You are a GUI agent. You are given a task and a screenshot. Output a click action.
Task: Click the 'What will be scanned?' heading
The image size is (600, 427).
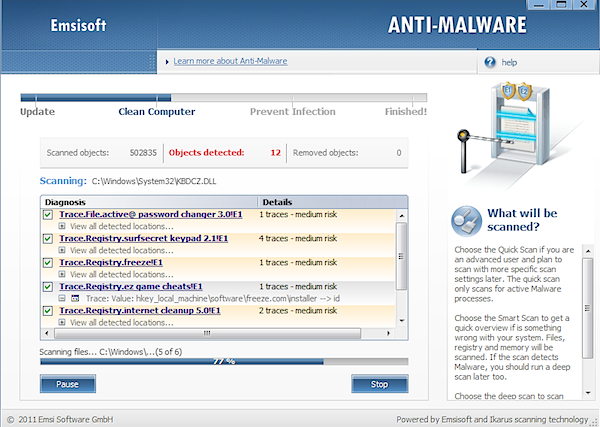(x=522, y=220)
